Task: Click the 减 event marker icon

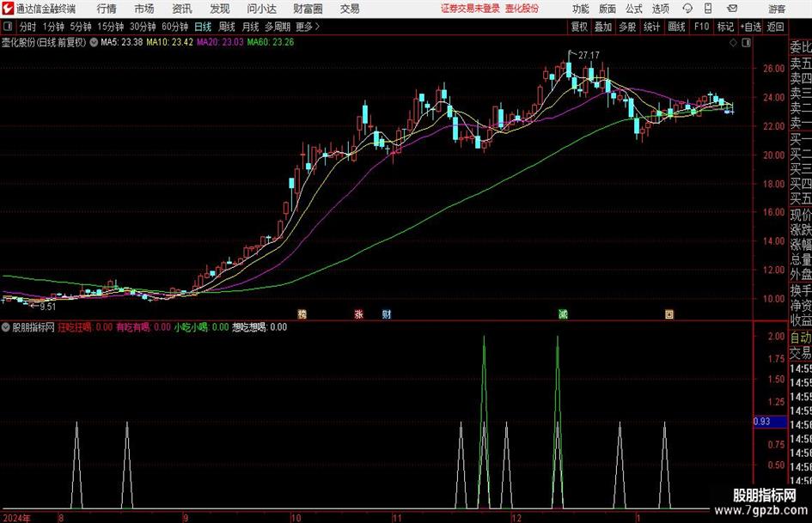Action: (x=563, y=314)
